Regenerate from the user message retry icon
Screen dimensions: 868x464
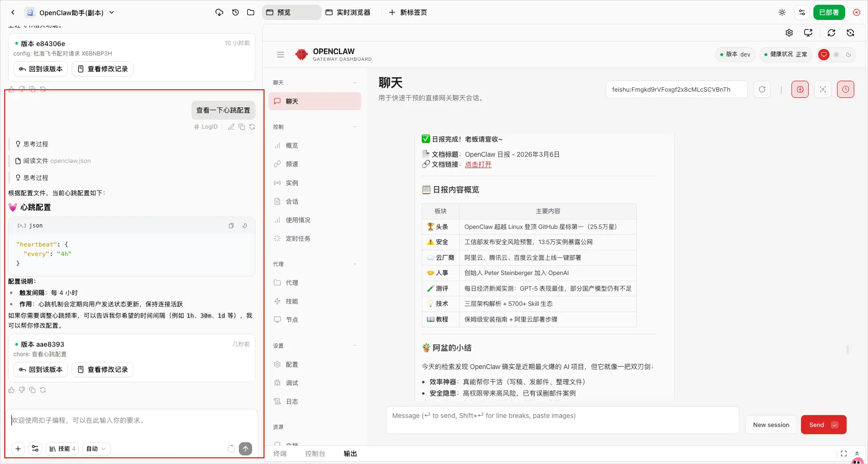tap(252, 127)
